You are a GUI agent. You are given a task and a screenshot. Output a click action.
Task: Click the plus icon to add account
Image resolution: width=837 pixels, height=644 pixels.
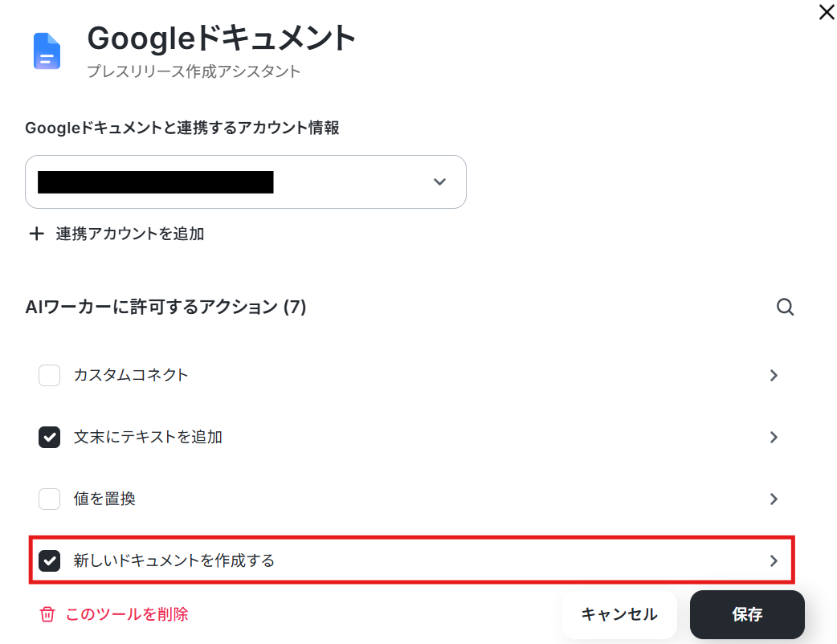coord(36,234)
